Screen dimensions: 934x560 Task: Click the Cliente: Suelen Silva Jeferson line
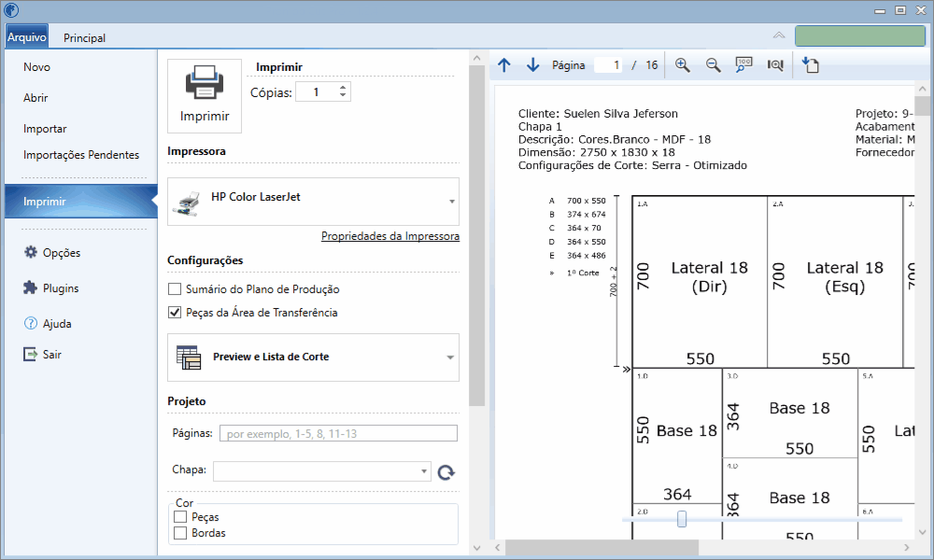(598, 114)
